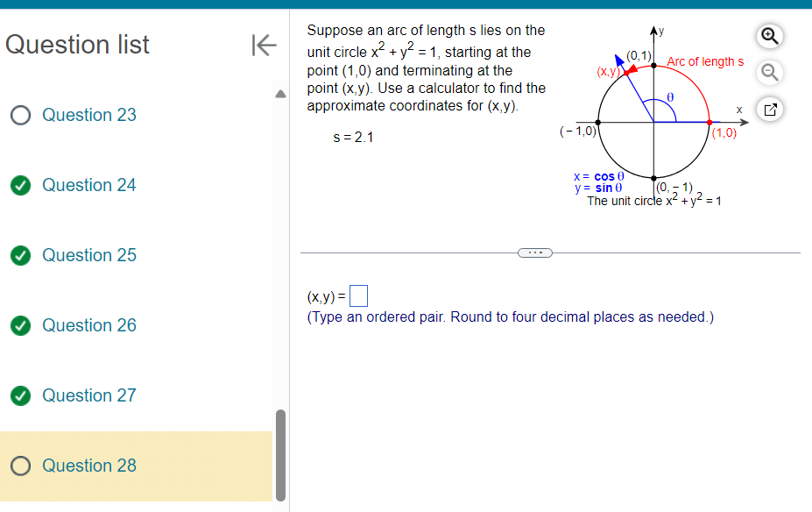The width and height of the screenshot is (812, 512).
Task: Click the green checkmark beside Question 26
Action: pyautogui.click(x=19, y=325)
